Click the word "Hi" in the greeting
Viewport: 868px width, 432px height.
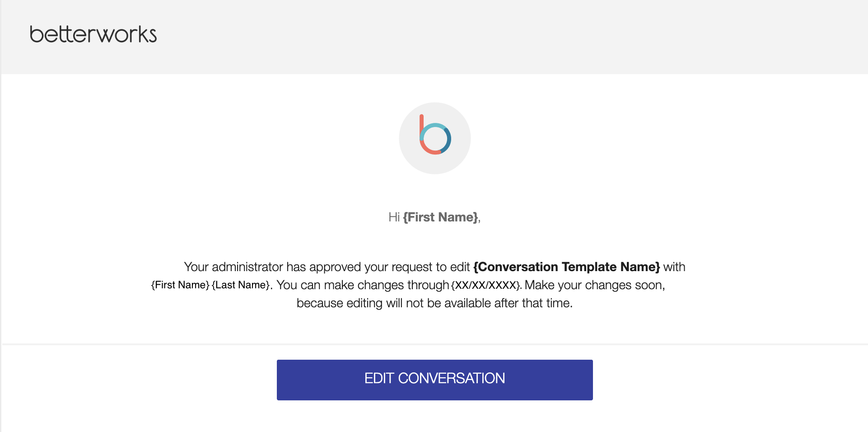394,217
